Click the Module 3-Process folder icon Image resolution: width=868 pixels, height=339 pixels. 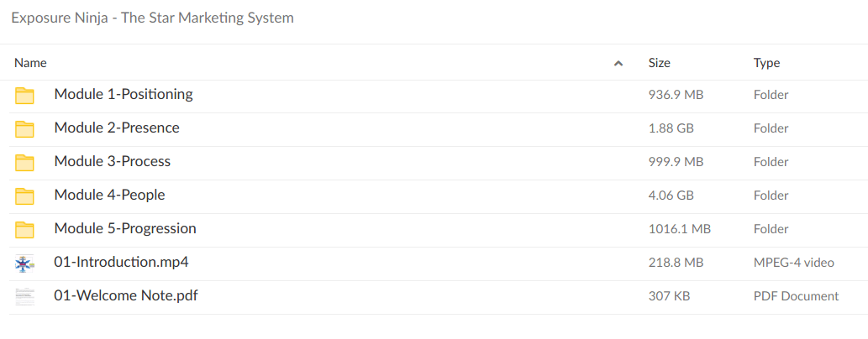(x=24, y=162)
